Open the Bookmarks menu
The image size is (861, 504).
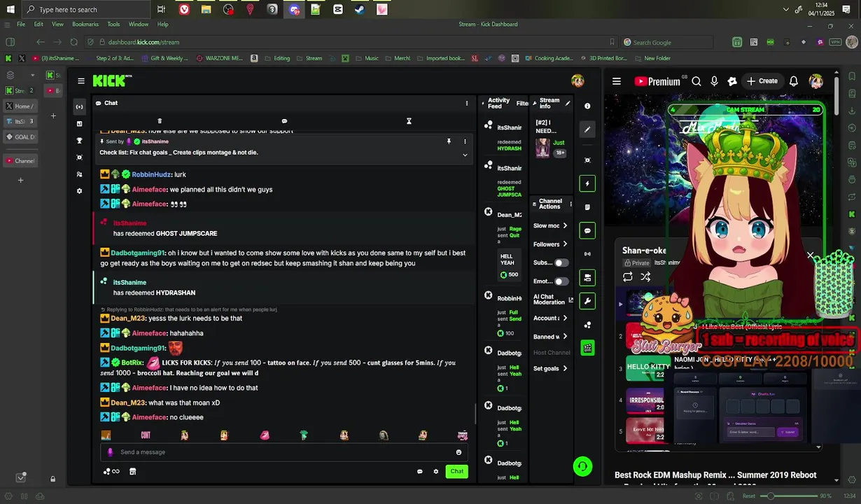85,24
